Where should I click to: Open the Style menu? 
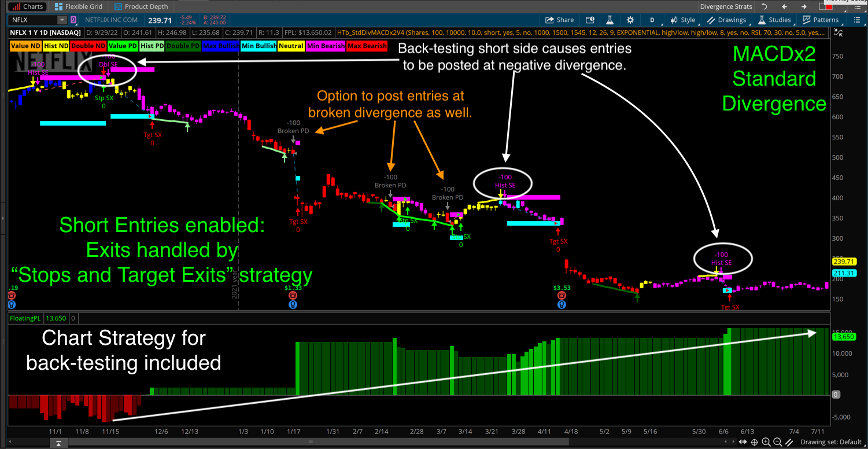[684, 20]
